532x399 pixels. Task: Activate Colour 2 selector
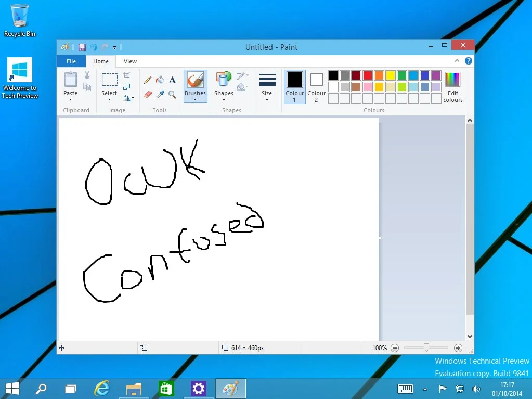(316, 87)
